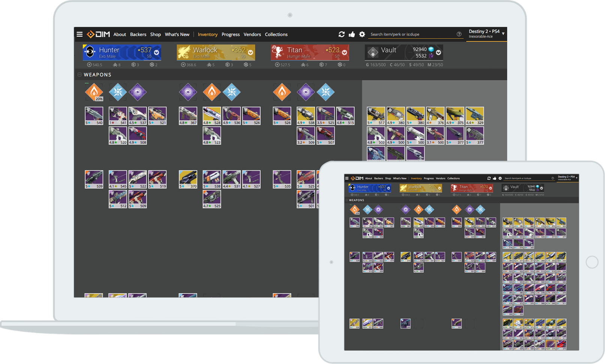
Task: Switch to Vendors tab on the laptop
Action: (252, 34)
